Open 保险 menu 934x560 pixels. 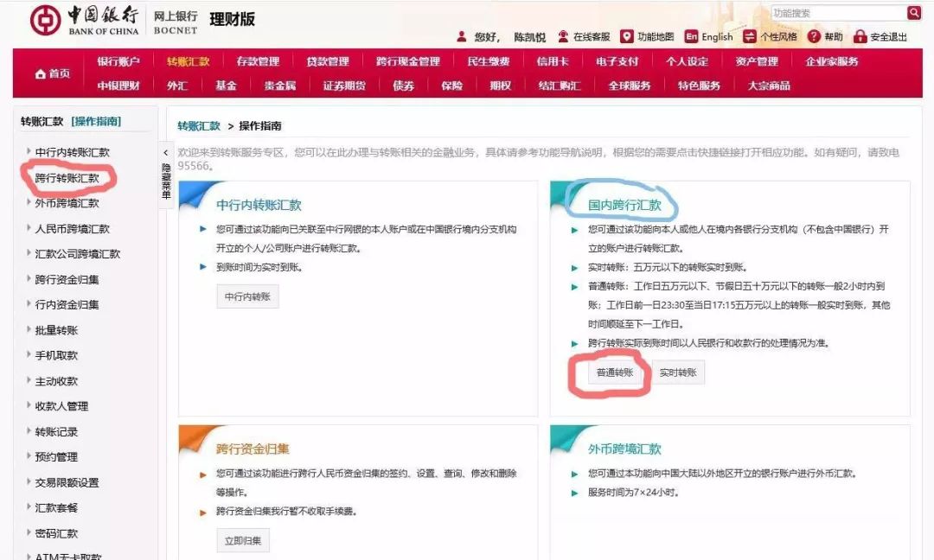click(451, 86)
